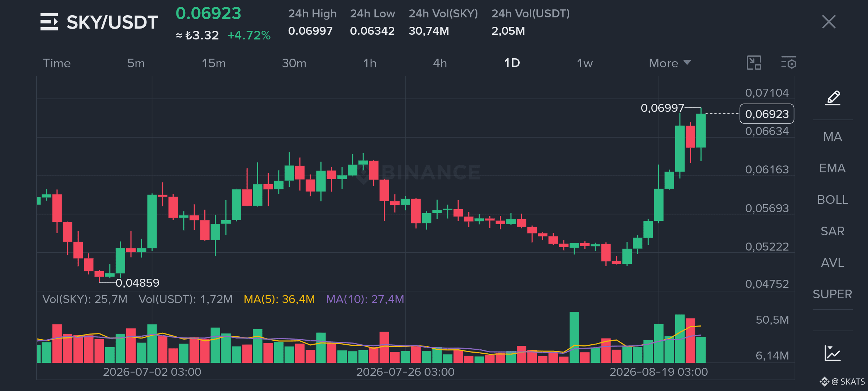The width and height of the screenshot is (868, 391).
Task: Select the 5m interval
Action: point(136,63)
